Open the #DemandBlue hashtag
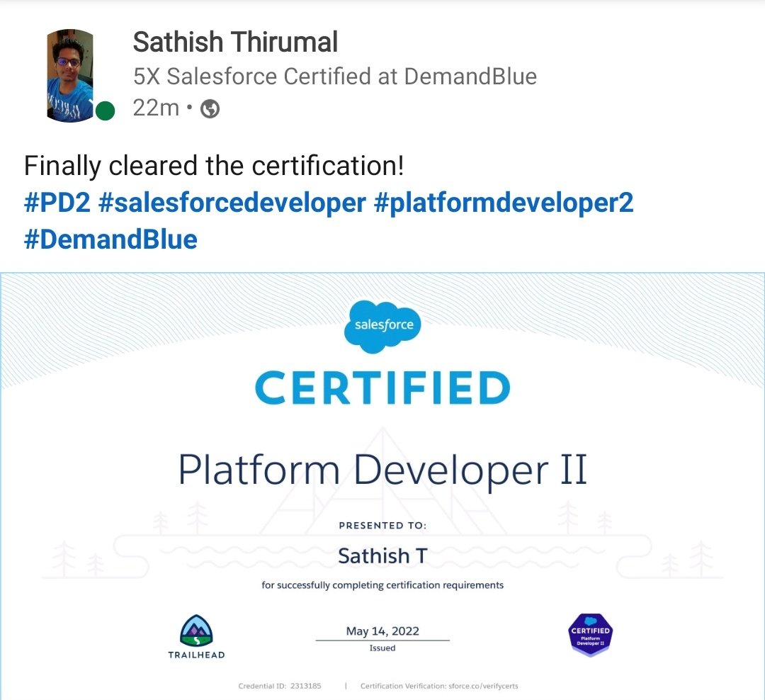This screenshot has width=765, height=700. (x=110, y=239)
